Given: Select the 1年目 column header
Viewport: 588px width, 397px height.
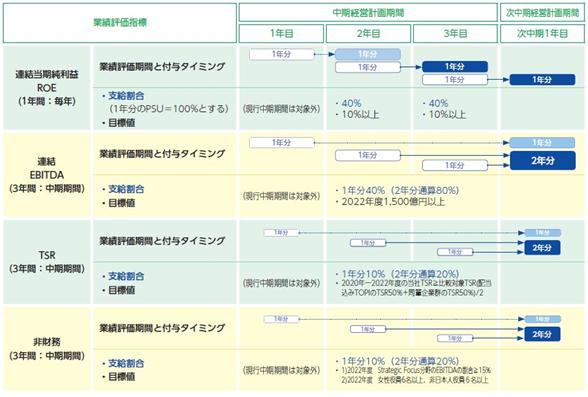Looking at the screenshot, I should tap(281, 34).
